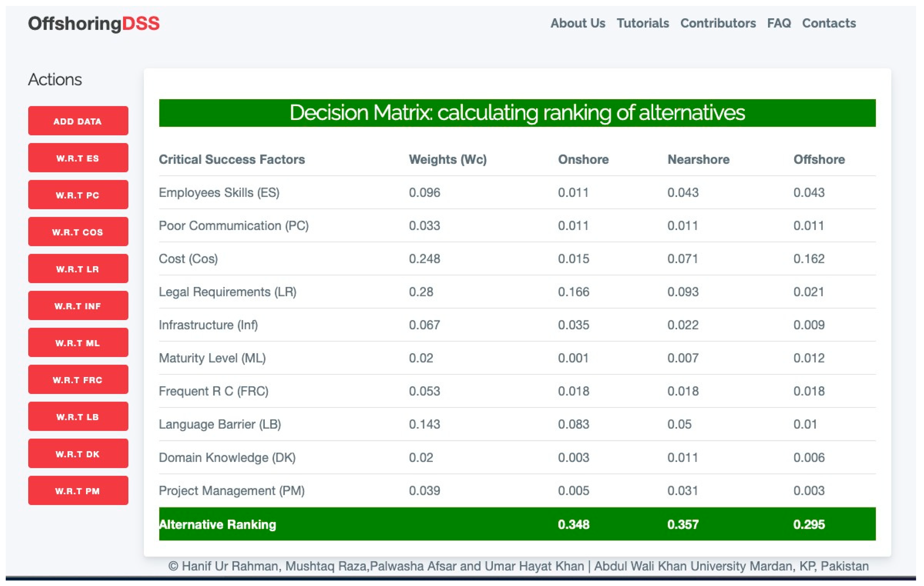Click the Decision Matrix green heading
The image size is (924, 586).
pyautogui.click(x=517, y=113)
